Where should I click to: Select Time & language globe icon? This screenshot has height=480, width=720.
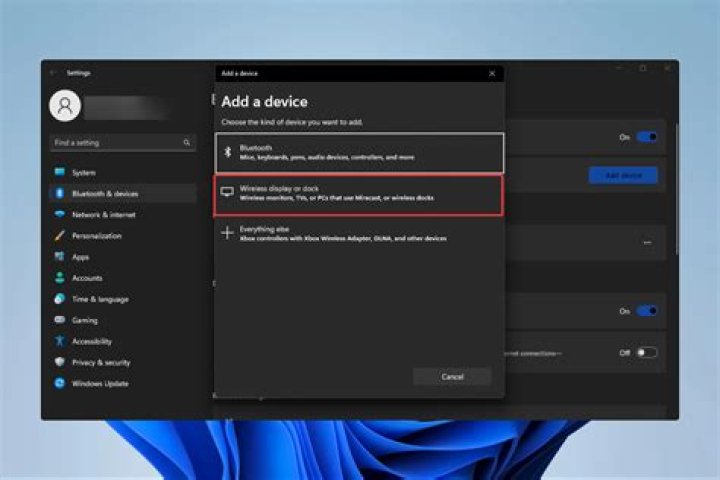pyautogui.click(x=60, y=299)
